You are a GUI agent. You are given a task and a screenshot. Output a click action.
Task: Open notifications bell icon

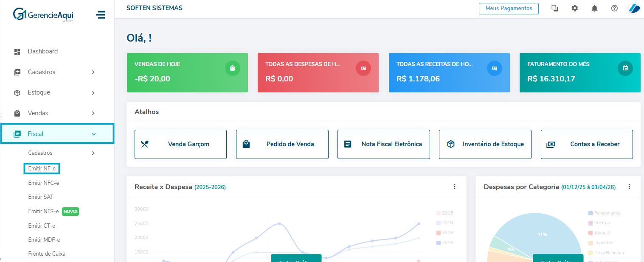(594, 8)
